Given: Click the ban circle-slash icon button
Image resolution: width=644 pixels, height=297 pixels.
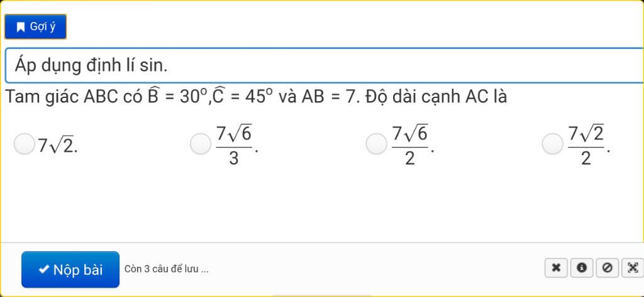Looking at the screenshot, I should 607,268.
